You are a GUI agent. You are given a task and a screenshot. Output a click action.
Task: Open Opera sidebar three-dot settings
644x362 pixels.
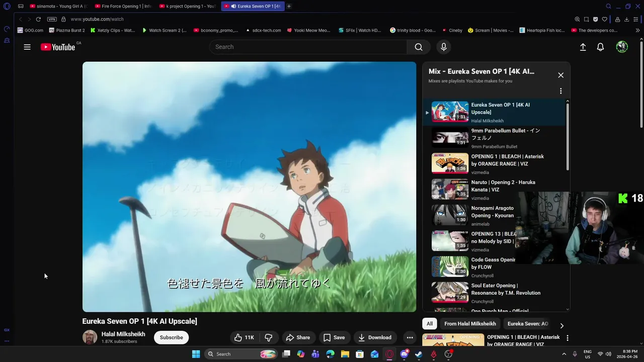coord(7,341)
